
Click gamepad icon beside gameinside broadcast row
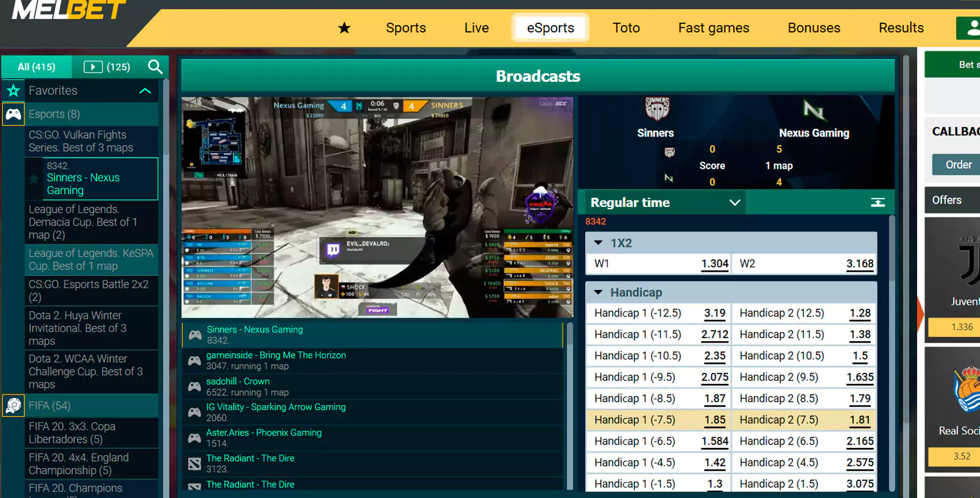(194, 360)
